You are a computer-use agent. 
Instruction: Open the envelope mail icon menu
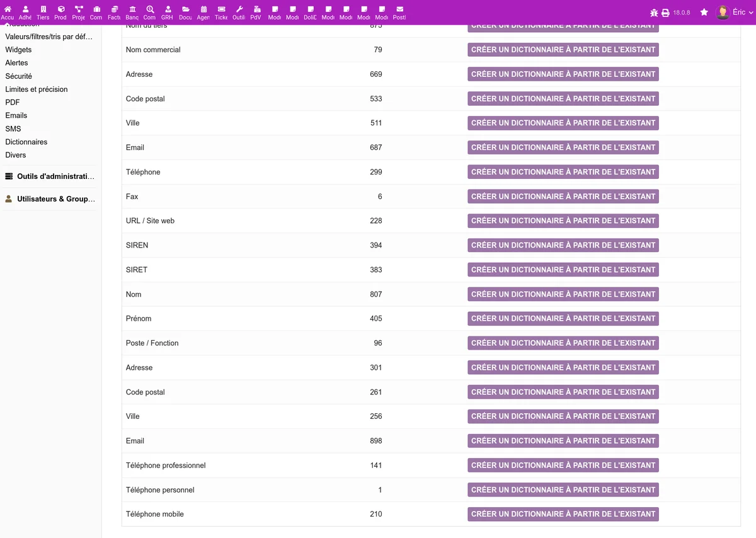(400, 9)
